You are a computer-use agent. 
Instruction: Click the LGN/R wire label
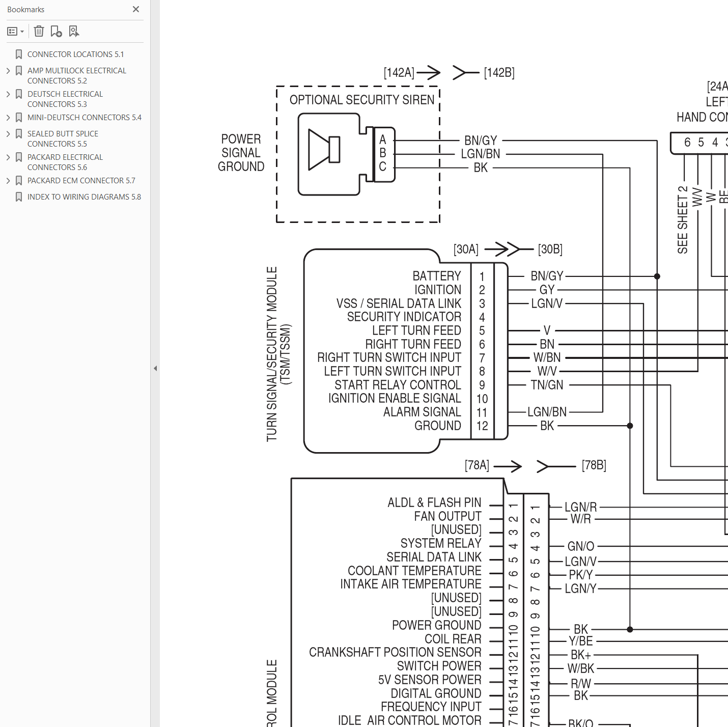coord(581,507)
